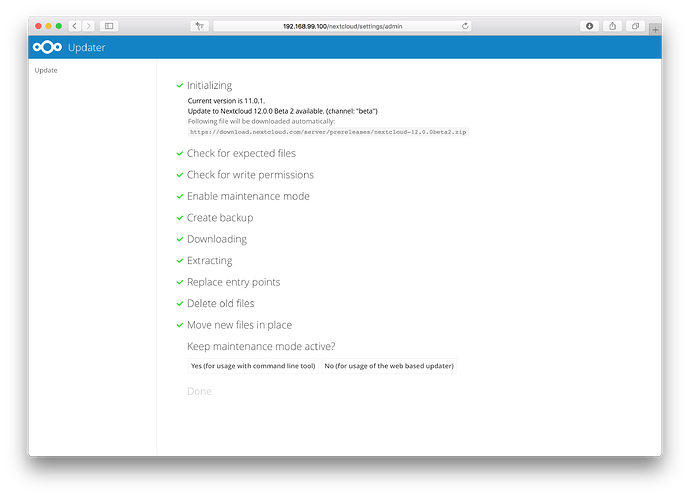Click the checkmark beside Replace entry points
The height and width of the screenshot is (497, 690).
tap(180, 282)
